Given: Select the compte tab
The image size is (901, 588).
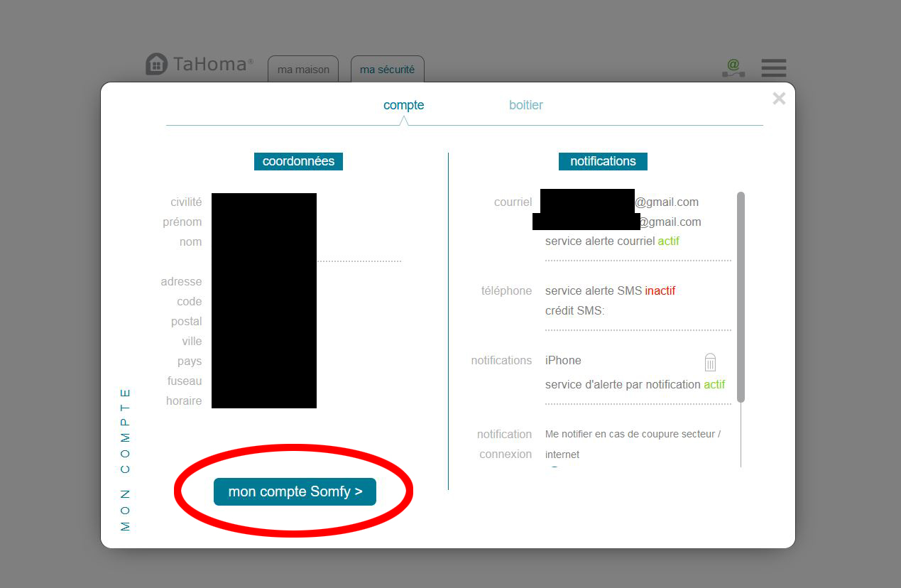Looking at the screenshot, I should [403, 105].
